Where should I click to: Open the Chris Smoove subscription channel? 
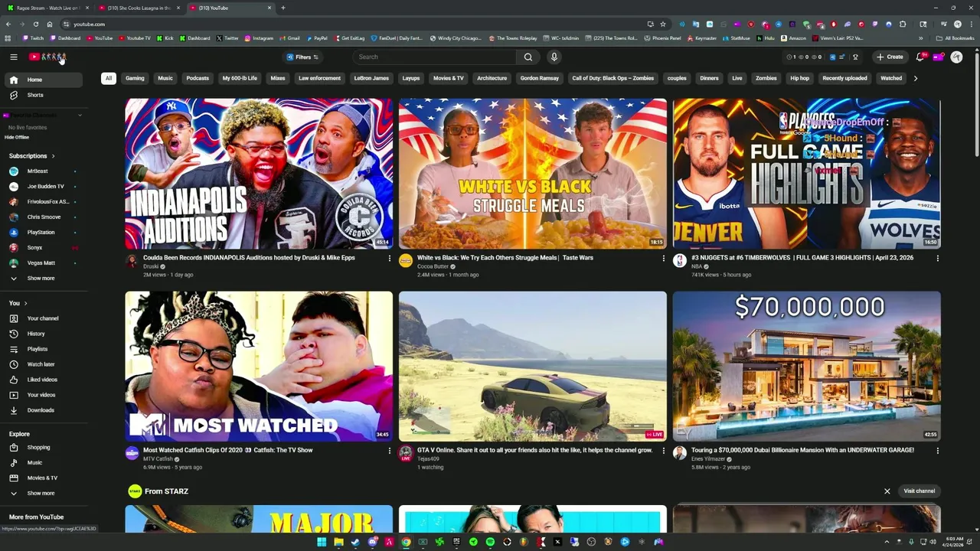(44, 217)
